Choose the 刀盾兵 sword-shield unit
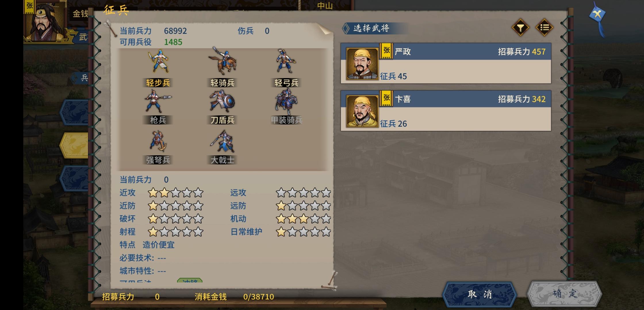This screenshot has height=310, width=644. click(x=222, y=107)
